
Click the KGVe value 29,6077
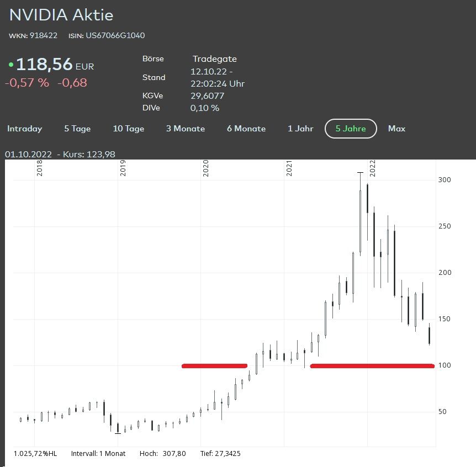[208, 95]
